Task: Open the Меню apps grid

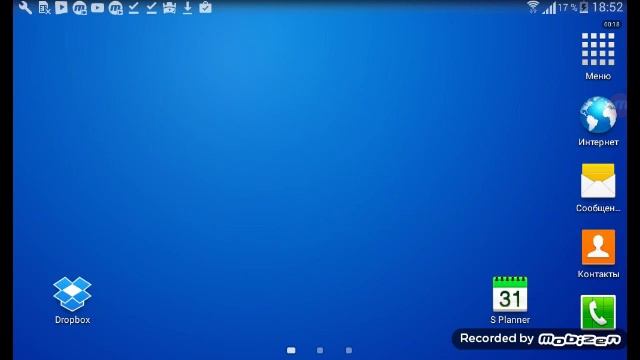Action: coord(598,49)
